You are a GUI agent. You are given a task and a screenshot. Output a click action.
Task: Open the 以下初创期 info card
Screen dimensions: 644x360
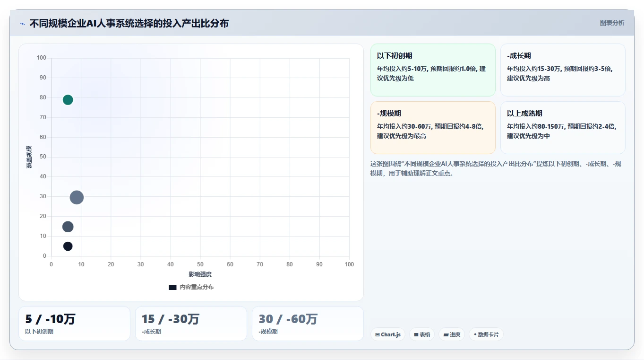433,70
